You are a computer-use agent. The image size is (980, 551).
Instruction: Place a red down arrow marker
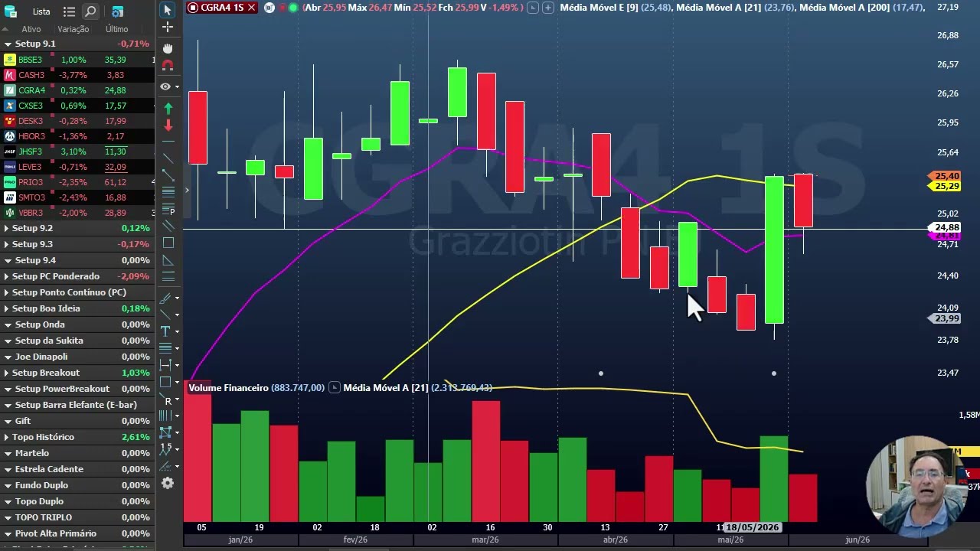tap(168, 125)
